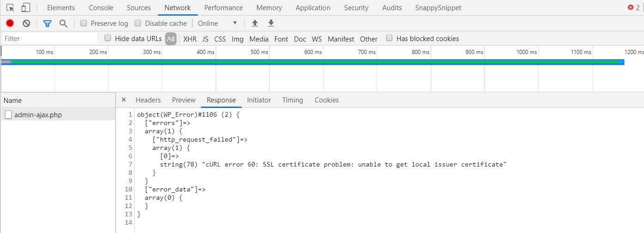Select the Response tab
This screenshot has width=644, height=233.
221,100
